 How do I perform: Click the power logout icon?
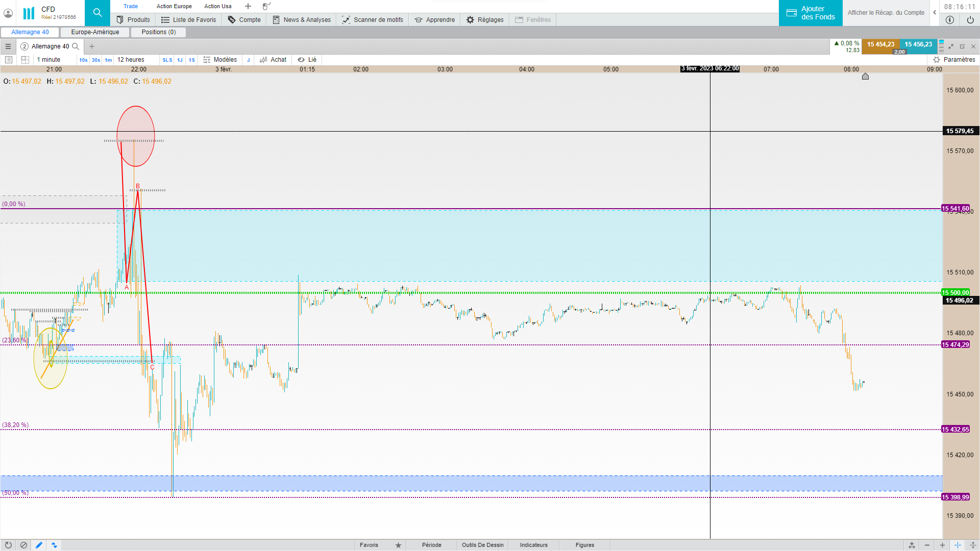coord(970,20)
